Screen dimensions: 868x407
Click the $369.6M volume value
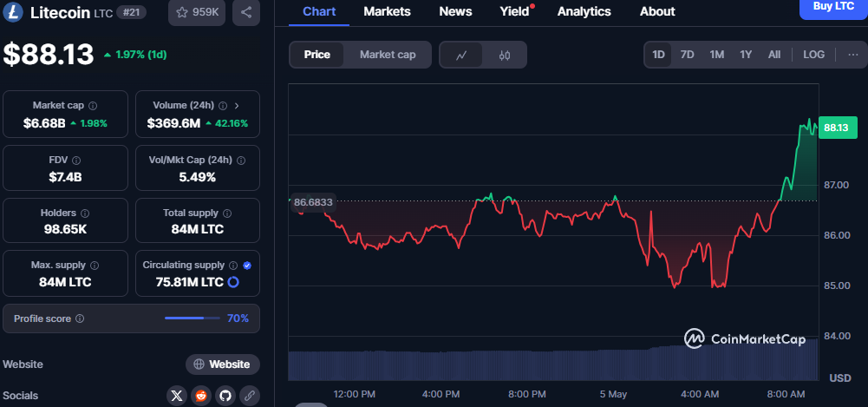click(173, 123)
